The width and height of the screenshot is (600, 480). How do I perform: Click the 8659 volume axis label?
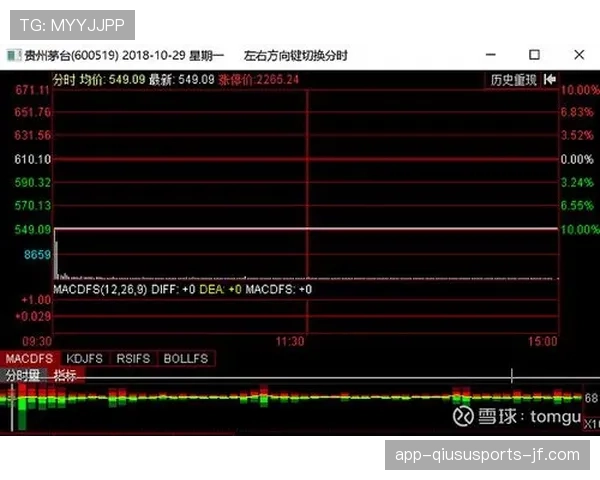38,255
